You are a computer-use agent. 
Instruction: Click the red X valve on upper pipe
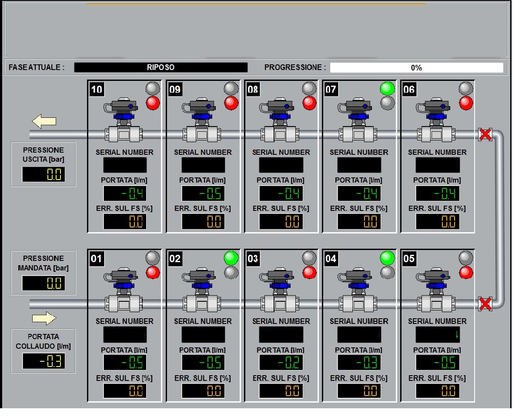click(x=485, y=134)
